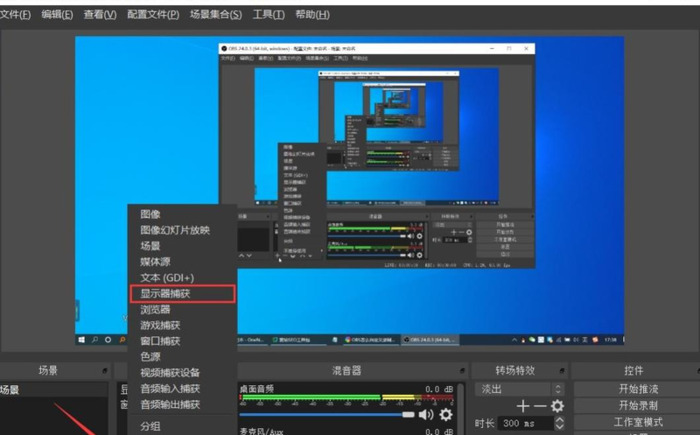Click the 开始录制 button
The height and width of the screenshot is (435, 700).
pos(638,406)
